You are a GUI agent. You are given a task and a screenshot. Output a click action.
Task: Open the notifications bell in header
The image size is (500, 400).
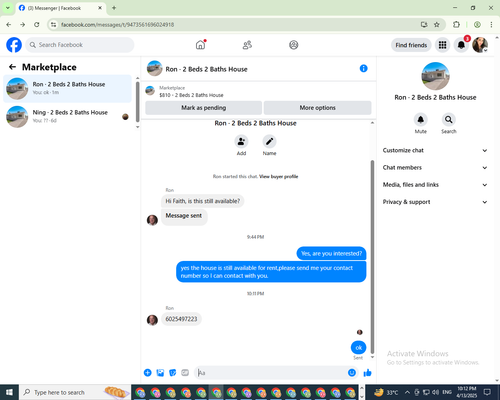pos(461,45)
